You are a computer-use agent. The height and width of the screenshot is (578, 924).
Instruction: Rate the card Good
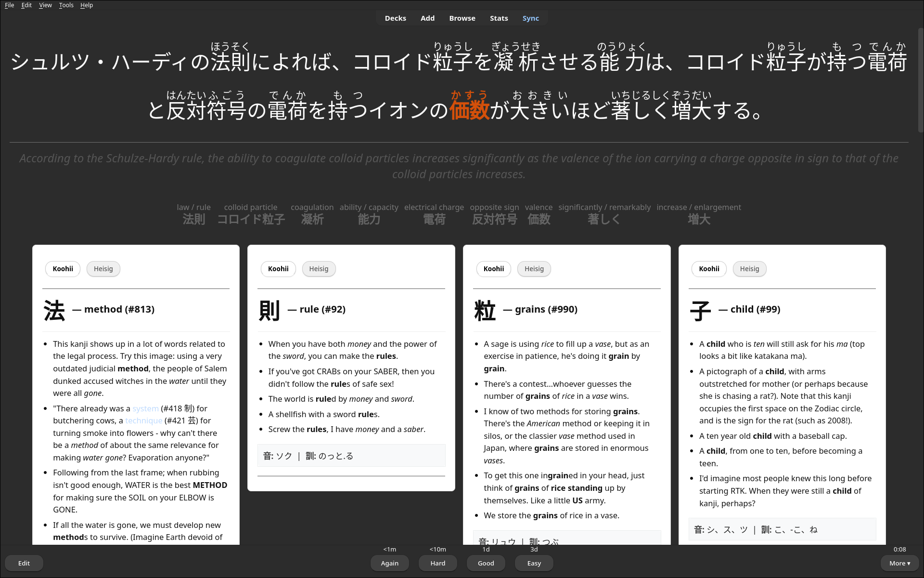pyautogui.click(x=486, y=563)
